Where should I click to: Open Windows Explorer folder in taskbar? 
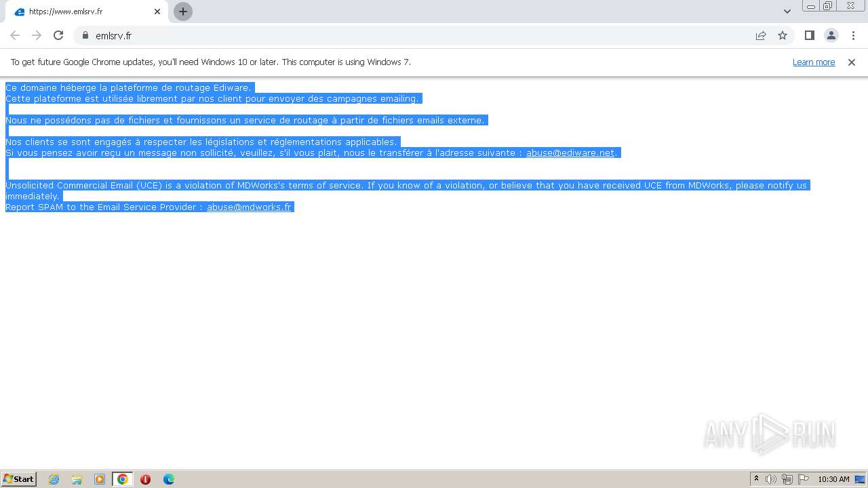tap(77, 479)
